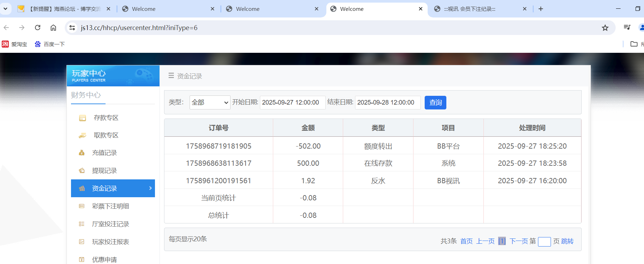This screenshot has width=644, height=264.
Task: Click the page number input box
Action: 544,242
